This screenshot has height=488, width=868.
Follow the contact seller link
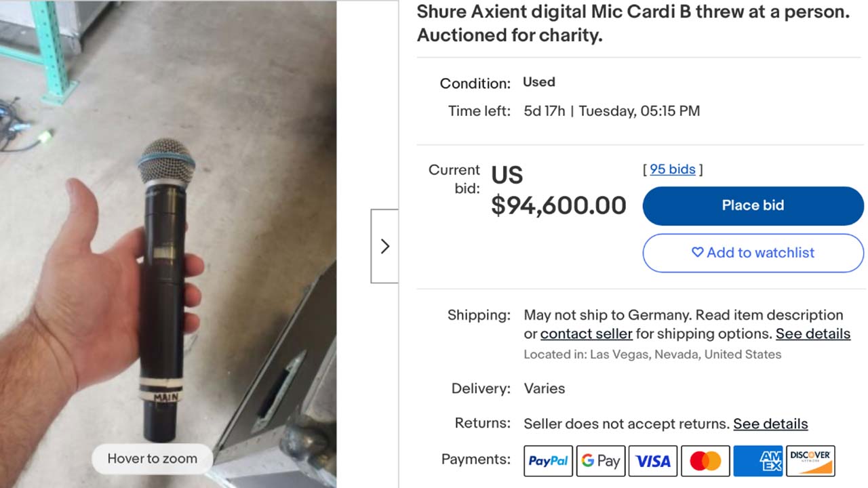click(586, 333)
